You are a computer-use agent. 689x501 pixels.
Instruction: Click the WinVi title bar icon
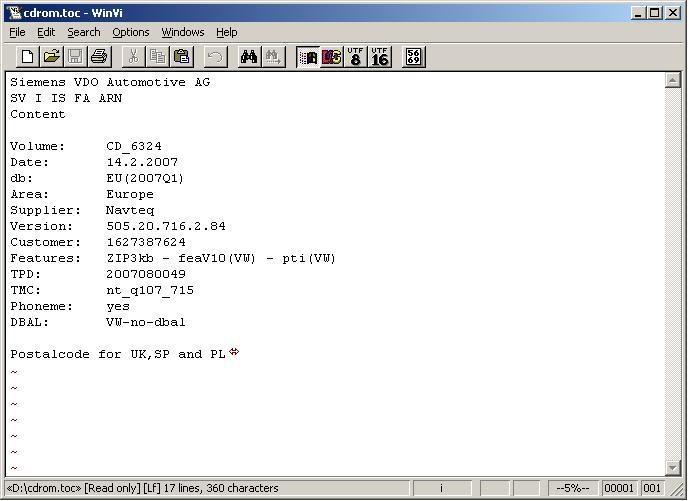pyautogui.click(x=14, y=13)
